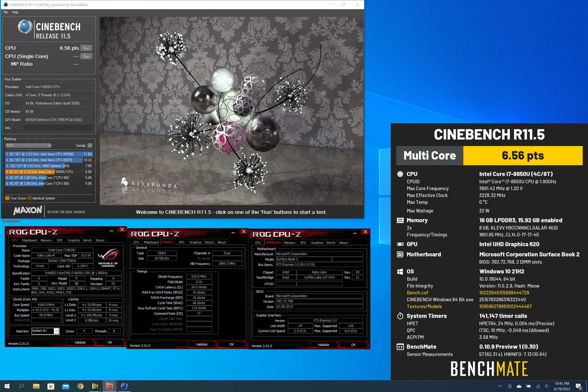Screen dimensions: 588x392
Task: Click the System Timers stopwatch icon
Action: click(x=400, y=316)
